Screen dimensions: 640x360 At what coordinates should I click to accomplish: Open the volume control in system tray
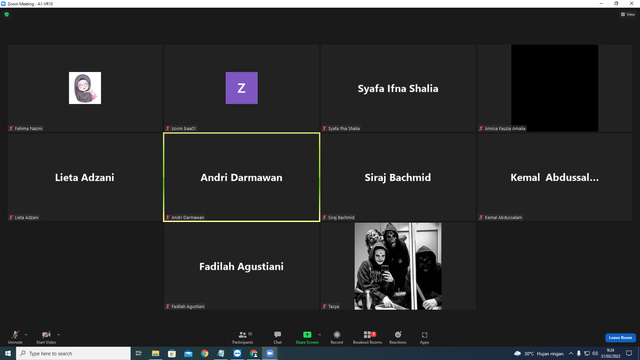(595, 353)
